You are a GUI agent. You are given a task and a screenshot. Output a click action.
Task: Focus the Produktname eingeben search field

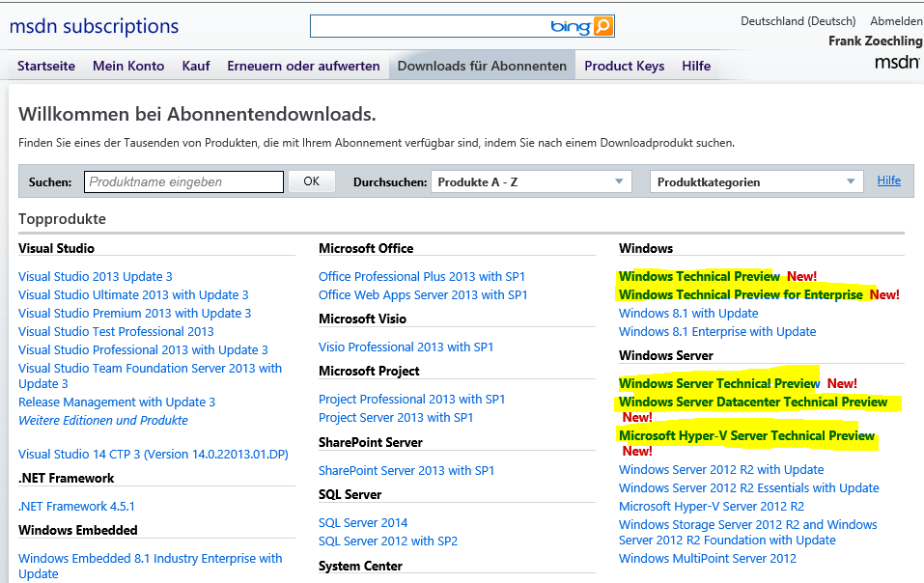click(183, 181)
